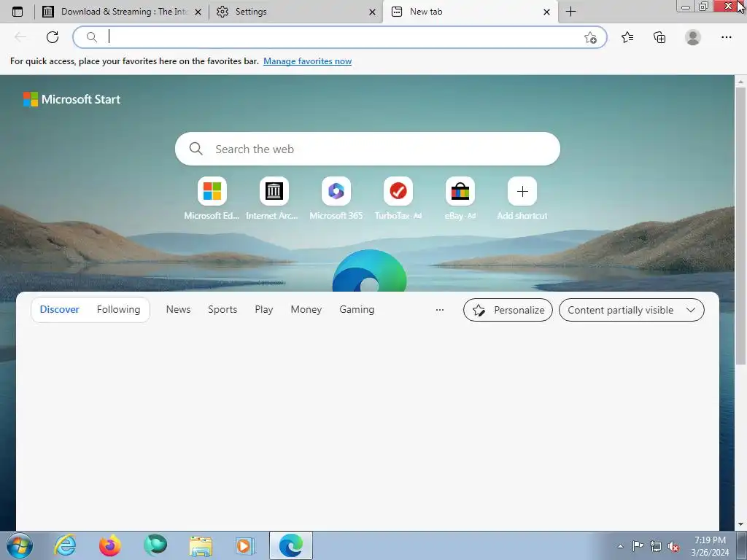
Task: Close the Download & Streaming tab
Action: [x=198, y=12]
